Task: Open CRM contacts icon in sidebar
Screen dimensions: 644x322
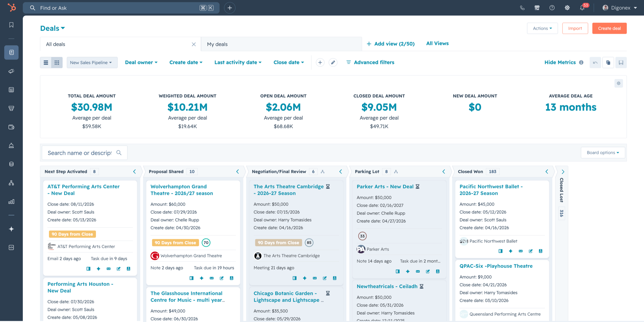Action: (x=11, y=52)
